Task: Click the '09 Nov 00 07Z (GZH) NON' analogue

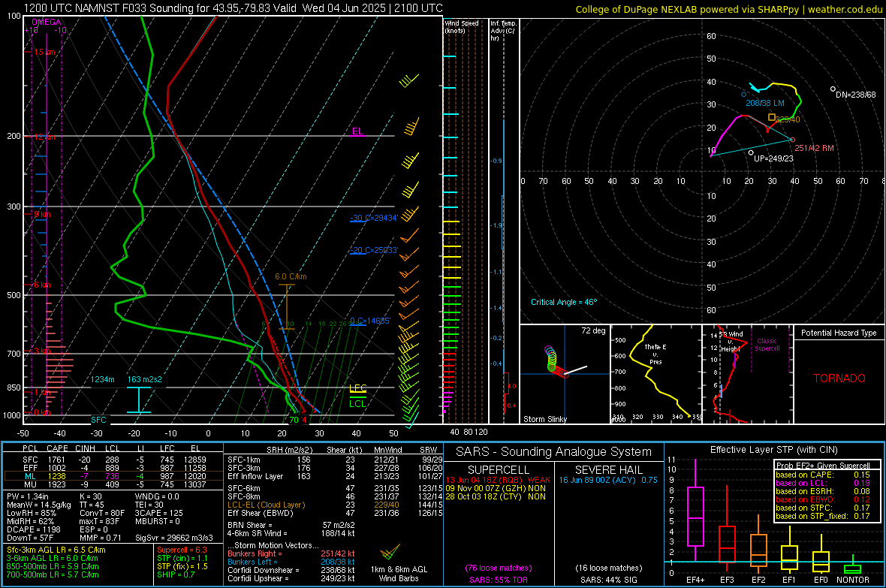Action: 496,488
